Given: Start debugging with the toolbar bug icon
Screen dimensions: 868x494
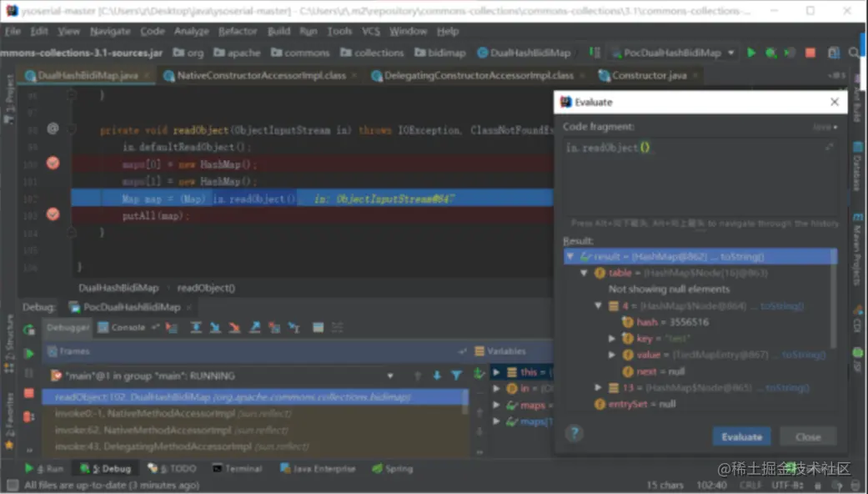Looking at the screenshot, I should (x=770, y=53).
